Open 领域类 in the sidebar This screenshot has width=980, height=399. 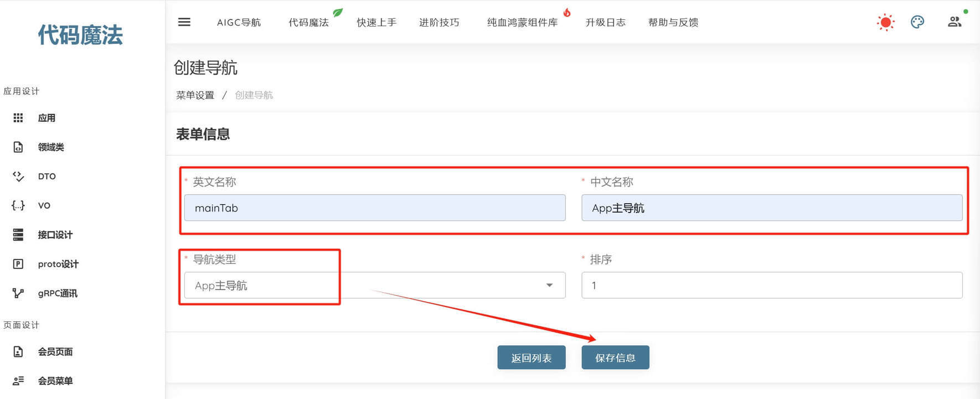(51, 147)
